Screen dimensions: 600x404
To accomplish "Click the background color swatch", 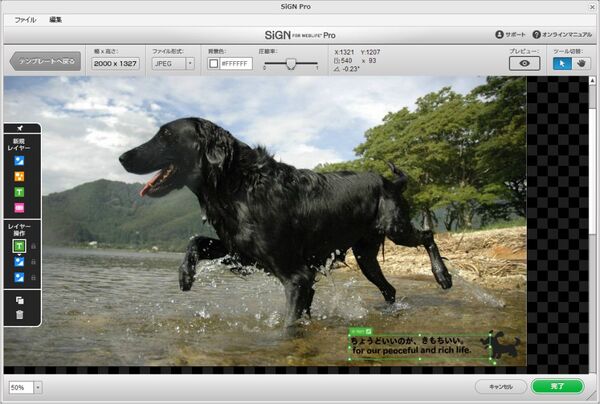I will tap(214, 64).
